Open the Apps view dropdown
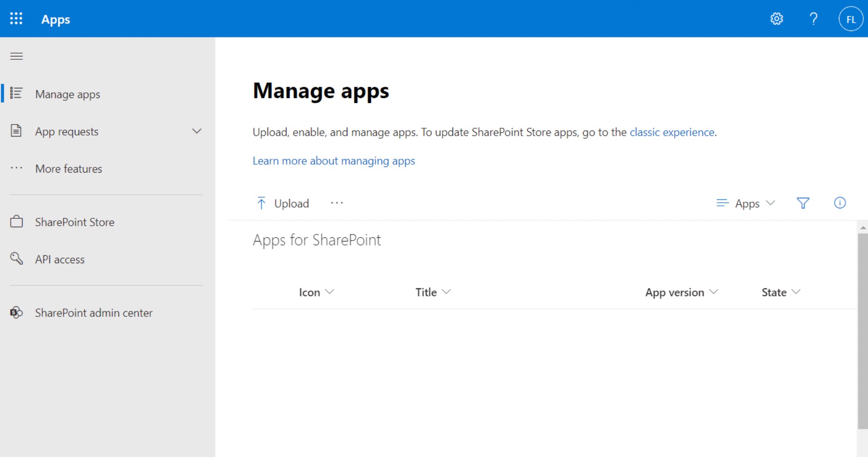The height and width of the screenshot is (458, 868). coord(745,203)
